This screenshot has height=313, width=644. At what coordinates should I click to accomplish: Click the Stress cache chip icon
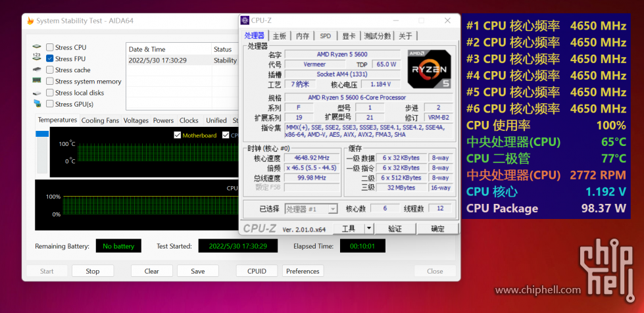click(37, 70)
